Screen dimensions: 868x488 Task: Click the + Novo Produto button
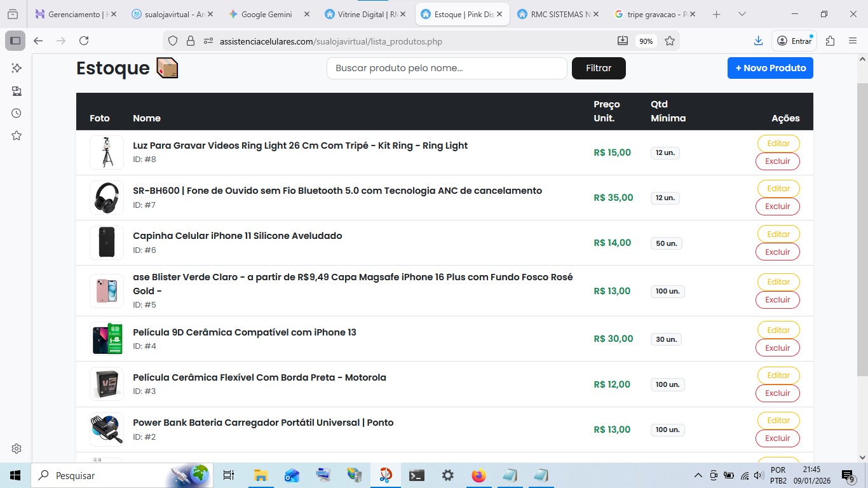click(770, 68)
